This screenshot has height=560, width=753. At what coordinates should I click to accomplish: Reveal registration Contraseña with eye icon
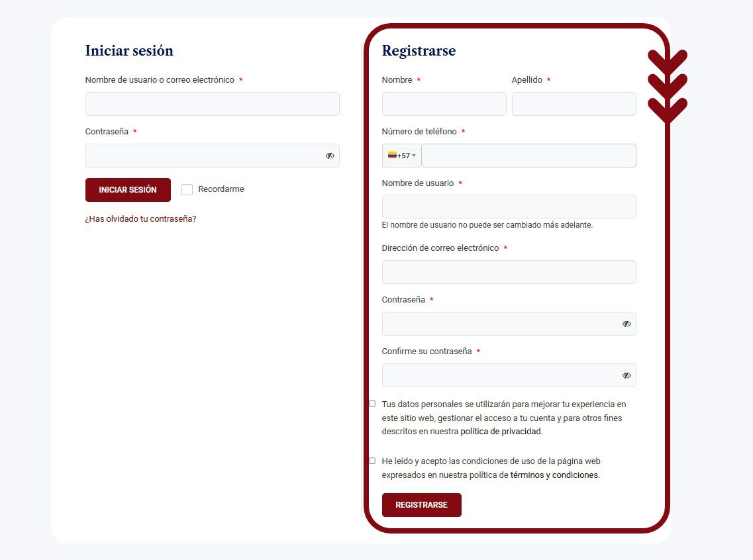(627, 324)
